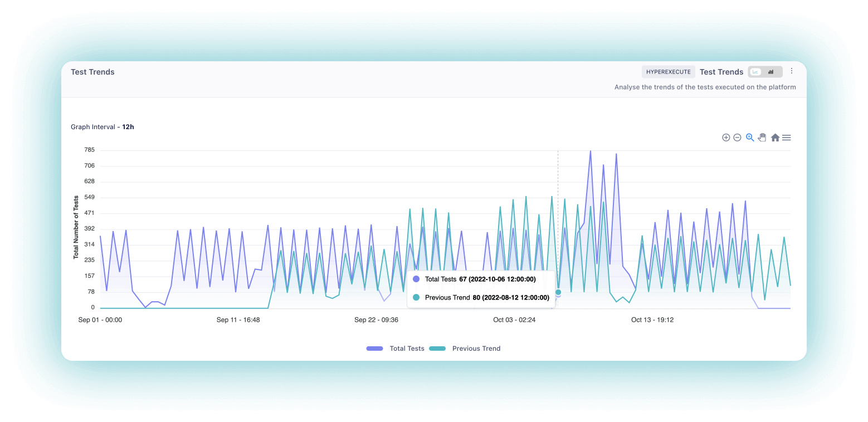
Task: Select the pan hand tool
Action: point(762,138)
